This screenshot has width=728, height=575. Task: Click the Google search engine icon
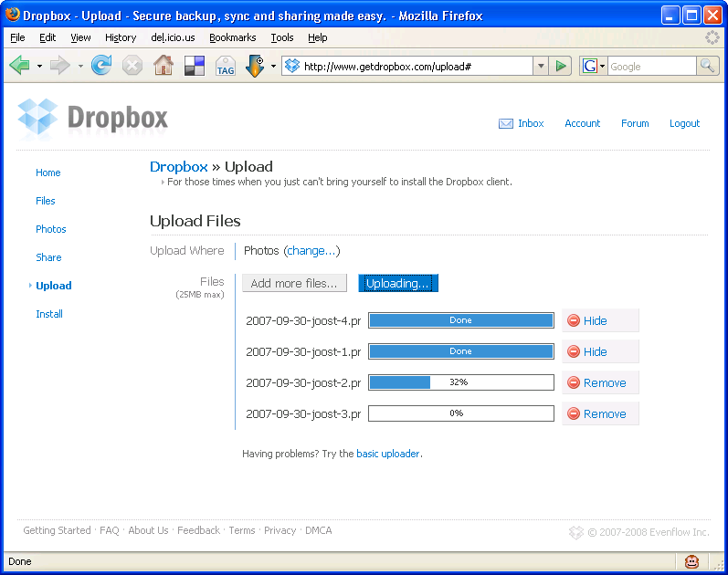pos(590,66)
